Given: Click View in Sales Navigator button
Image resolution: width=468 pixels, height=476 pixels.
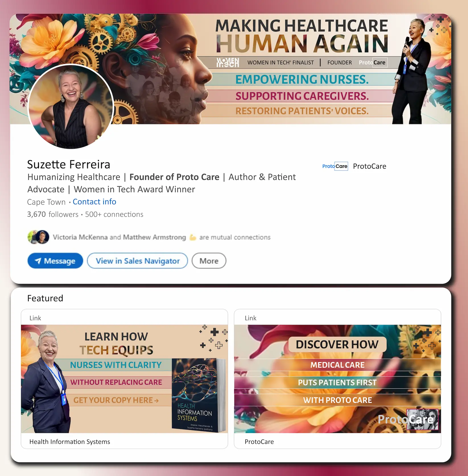Looking at the screenshot, I should pyautogui.click(x=137, y=261).
